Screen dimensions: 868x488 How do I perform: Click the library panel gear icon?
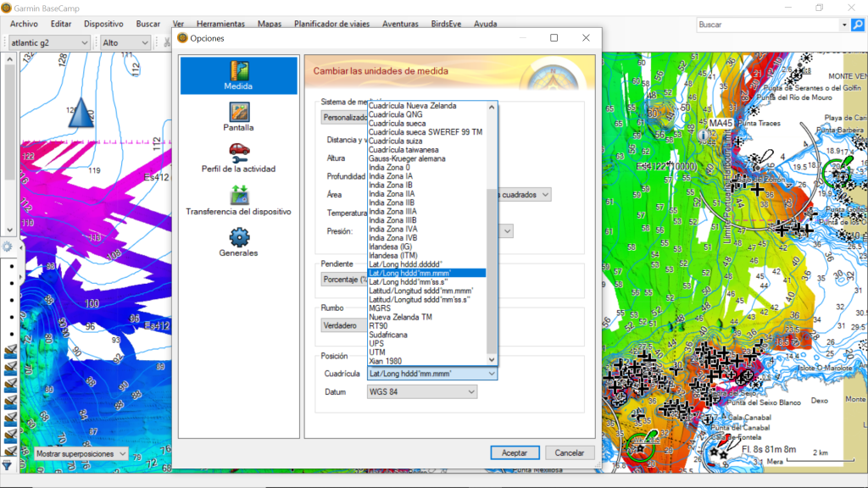point(7,247)
